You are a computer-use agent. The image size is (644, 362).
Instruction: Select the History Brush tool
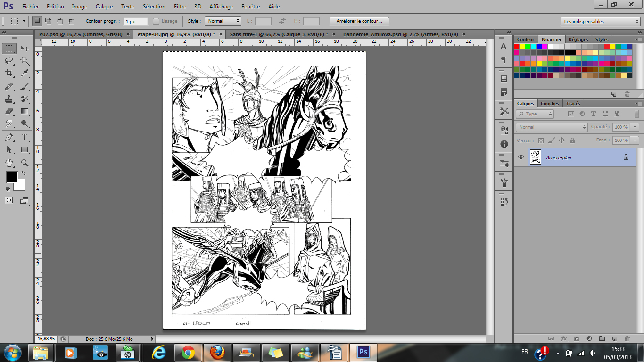[x=25, y=99]
